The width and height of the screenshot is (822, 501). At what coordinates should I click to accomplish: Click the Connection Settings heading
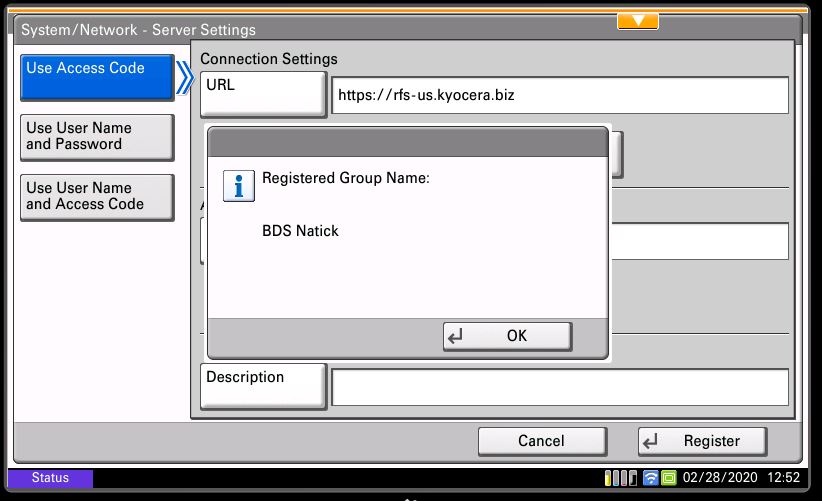(269, 59)
